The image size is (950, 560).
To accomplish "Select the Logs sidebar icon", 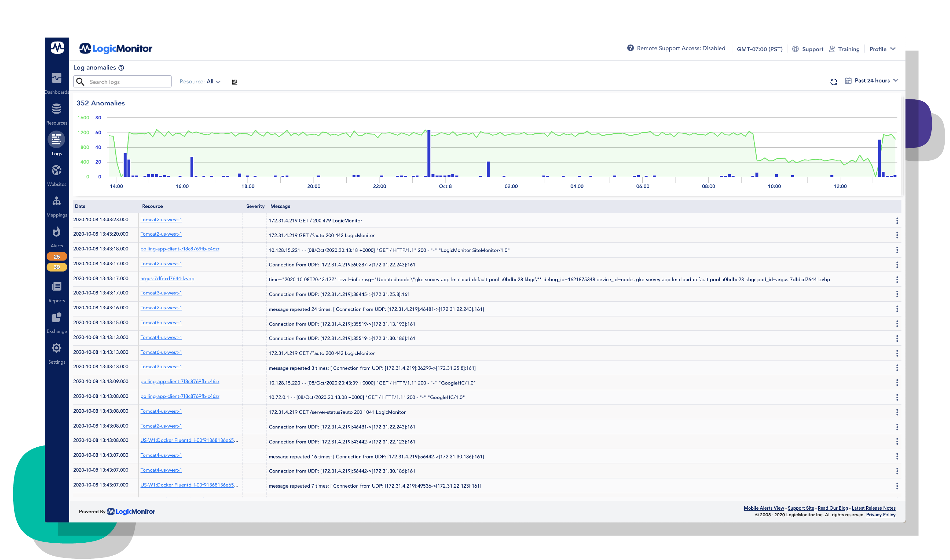I will [57, 140].
